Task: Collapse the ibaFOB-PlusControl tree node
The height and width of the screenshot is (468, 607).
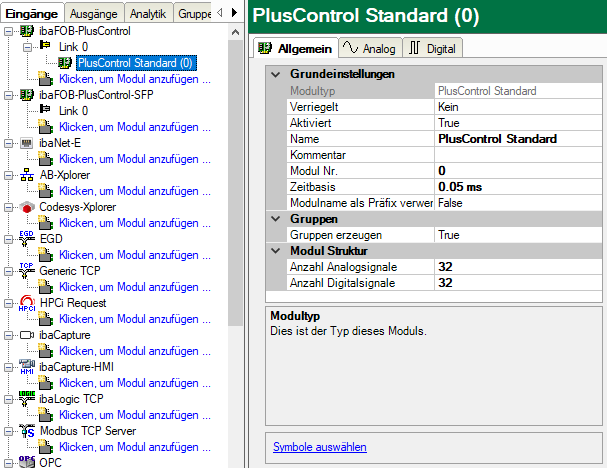Action: [x=9, y=31]
